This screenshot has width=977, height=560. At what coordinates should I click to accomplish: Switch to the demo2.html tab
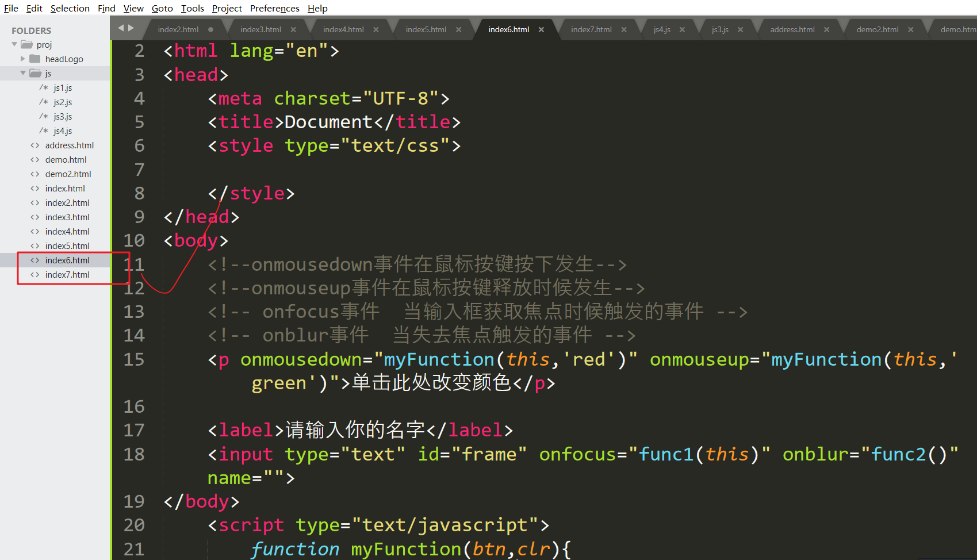tap(878, 29)
